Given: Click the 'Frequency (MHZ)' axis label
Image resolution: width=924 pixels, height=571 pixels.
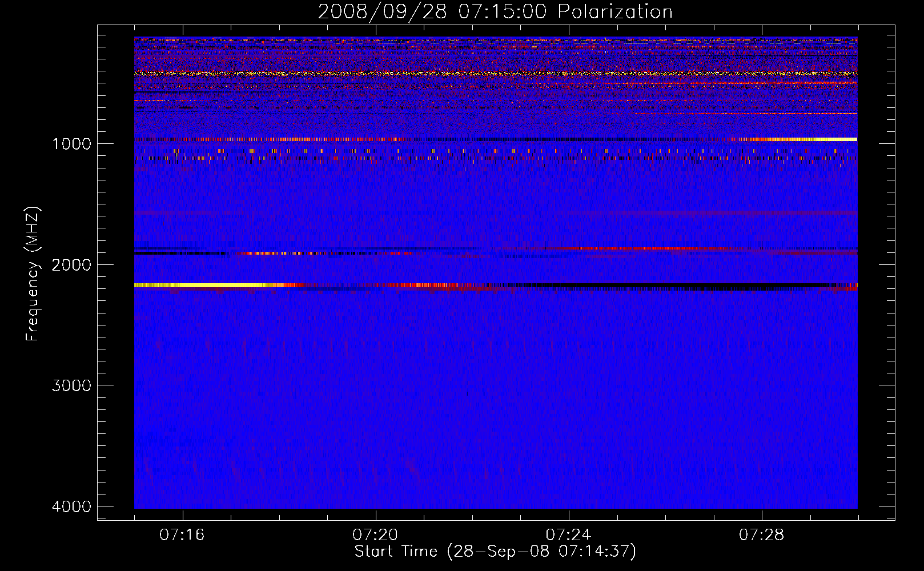Looking at the screenshot, I should pyautogui.click(x=33, y=274).
